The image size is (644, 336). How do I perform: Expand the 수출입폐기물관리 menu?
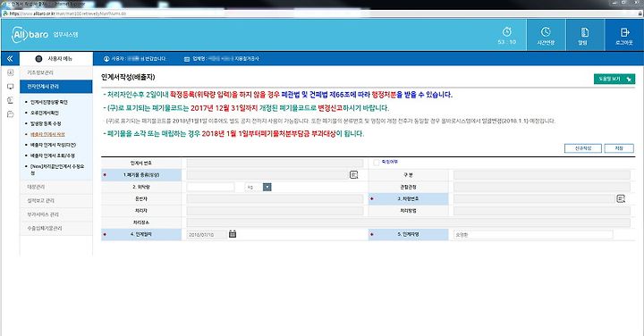[x=56, y=228]
